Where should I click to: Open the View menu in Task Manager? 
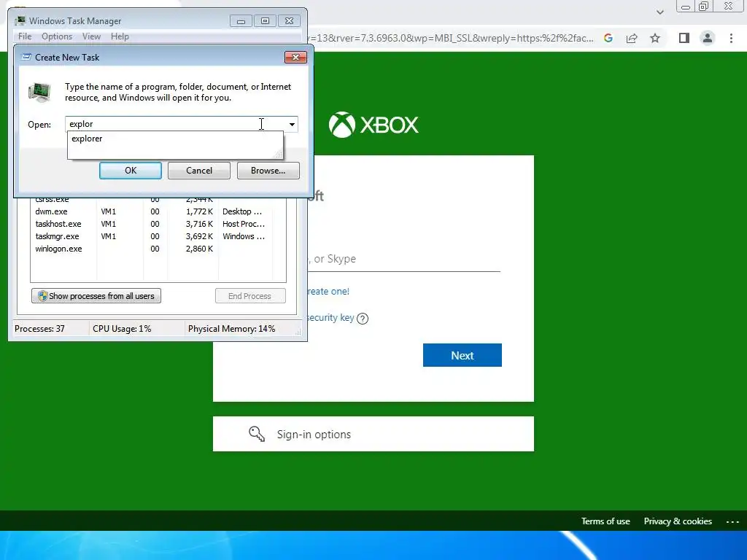[x=91, y=36]
